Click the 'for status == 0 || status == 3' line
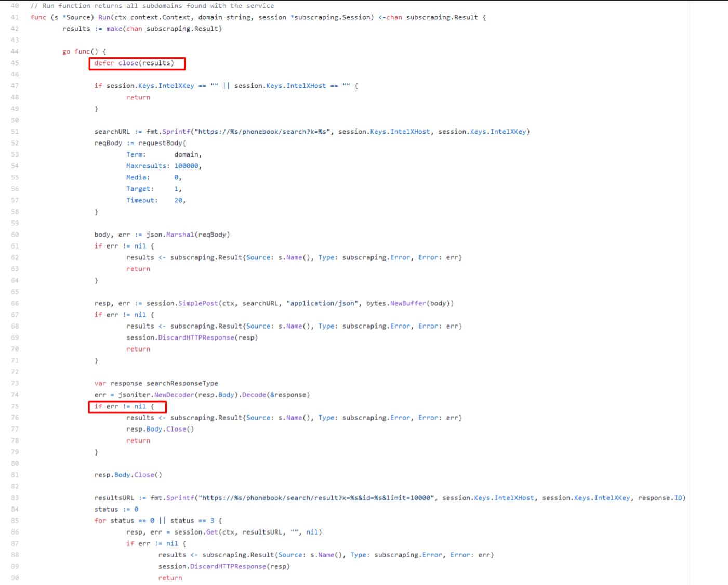This screenshot has width=728, height=585. point(158,521)
